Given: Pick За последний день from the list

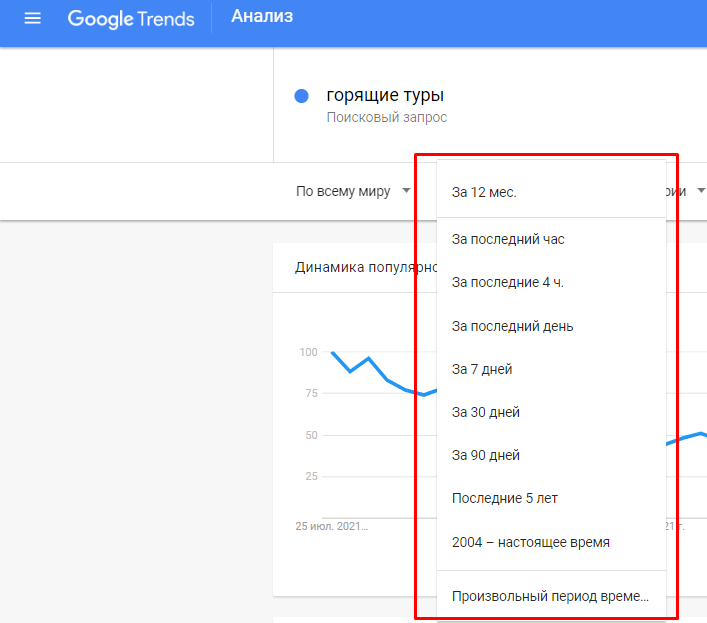Looking at the screenshot, I should point(512,326).
